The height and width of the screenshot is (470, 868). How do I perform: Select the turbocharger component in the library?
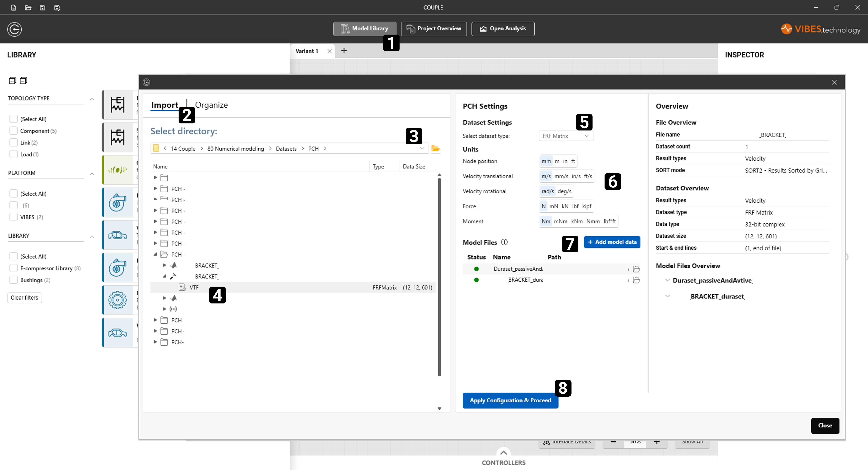pos(118,202)
